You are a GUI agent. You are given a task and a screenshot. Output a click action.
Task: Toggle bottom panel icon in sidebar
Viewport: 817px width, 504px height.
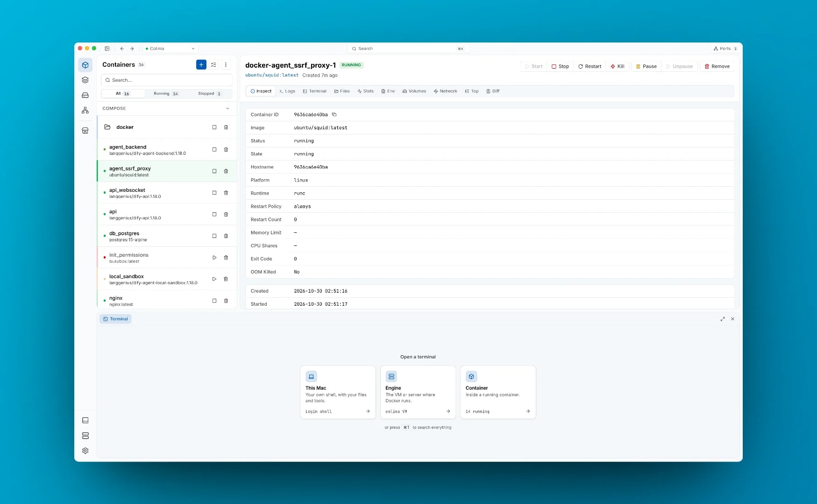pyautogui.click(x=85, y=420)
